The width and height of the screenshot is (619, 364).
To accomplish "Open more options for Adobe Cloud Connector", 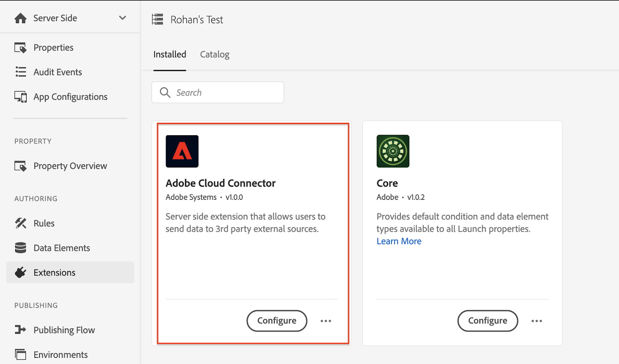I will [x=326, y=321].
